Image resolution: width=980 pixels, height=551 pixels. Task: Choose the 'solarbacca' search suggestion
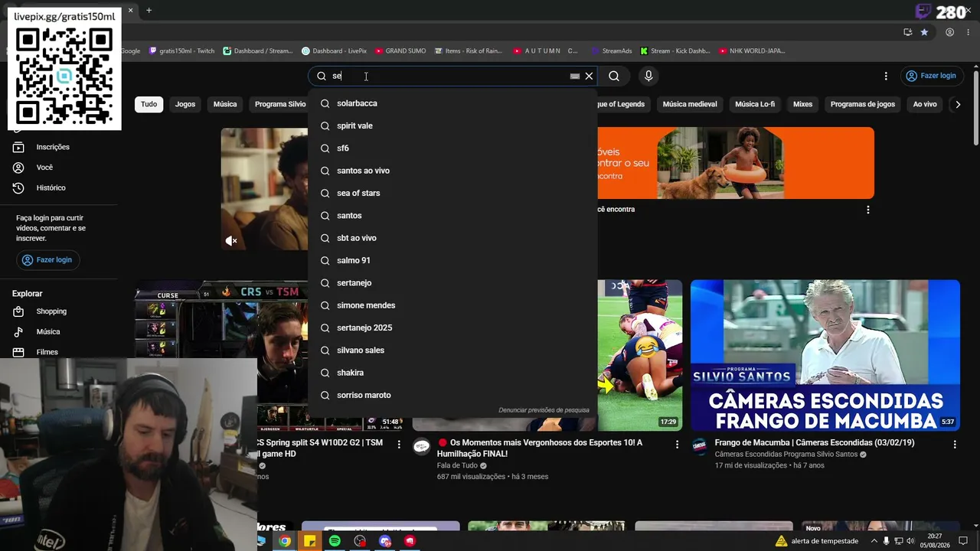point(452,103)
